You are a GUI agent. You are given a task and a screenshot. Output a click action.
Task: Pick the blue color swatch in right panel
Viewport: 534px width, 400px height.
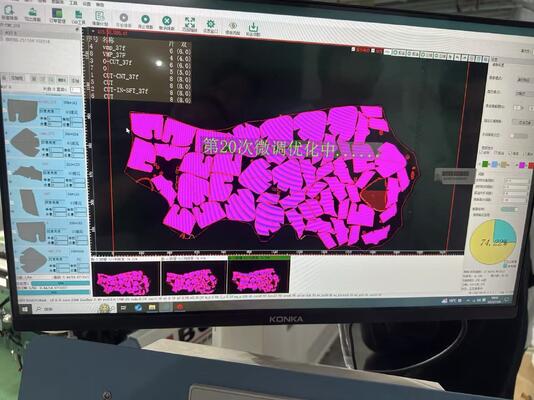coord(494,164)
